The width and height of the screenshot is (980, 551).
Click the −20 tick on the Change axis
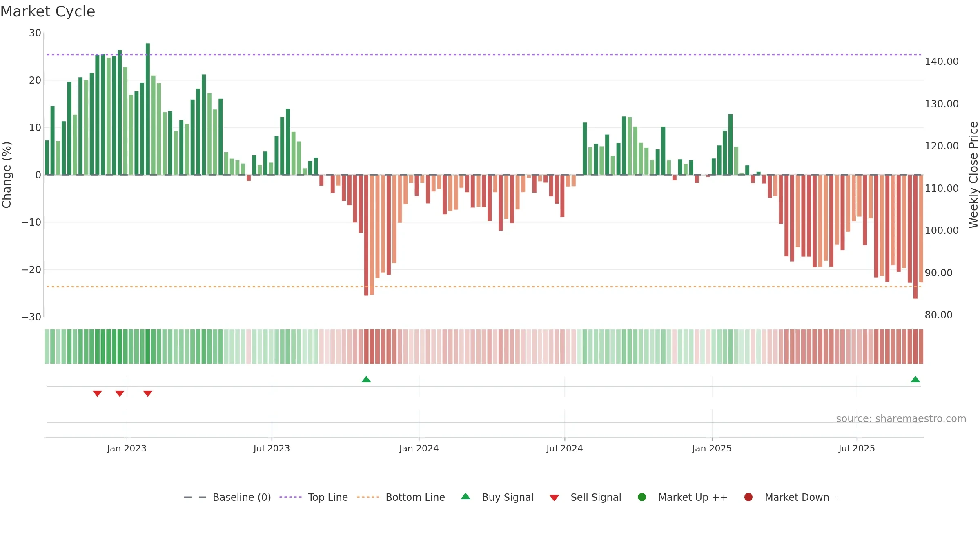pos(31,270)
